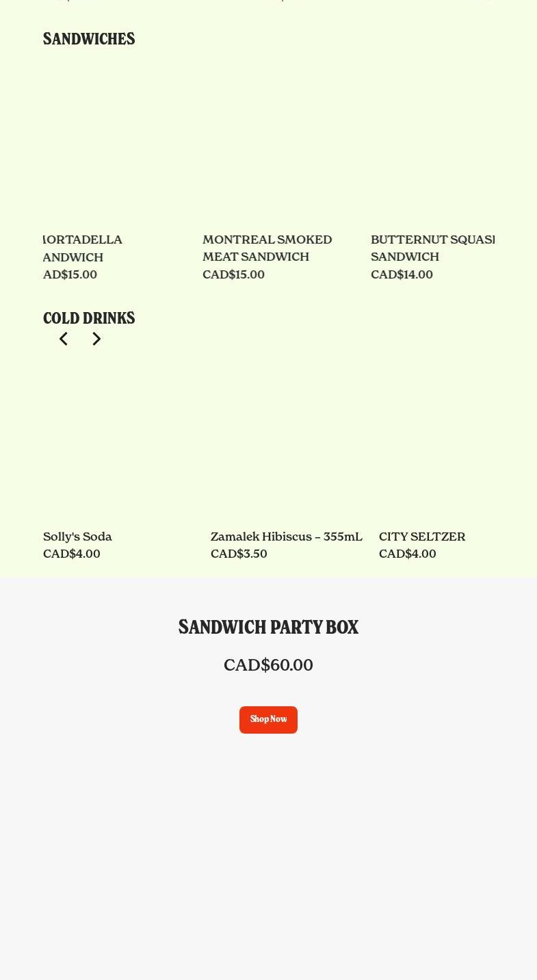Open the Solly's Soda product
This screenshot has height=980, width=537.
77,537
